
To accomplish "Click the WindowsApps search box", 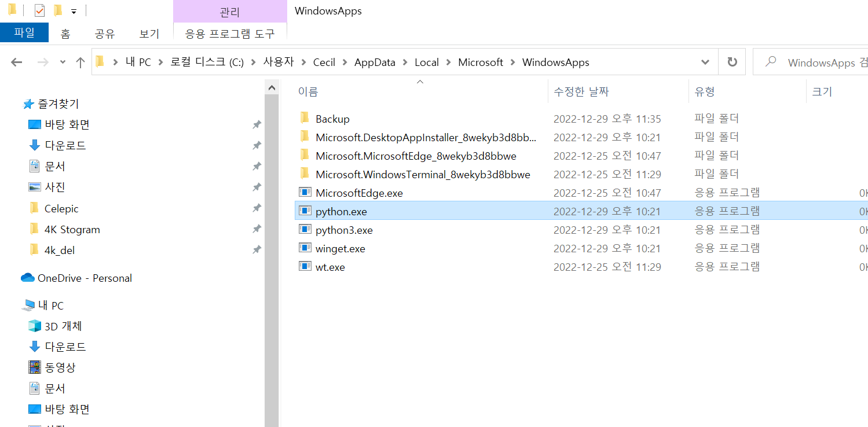I will [x=811, y=62].
